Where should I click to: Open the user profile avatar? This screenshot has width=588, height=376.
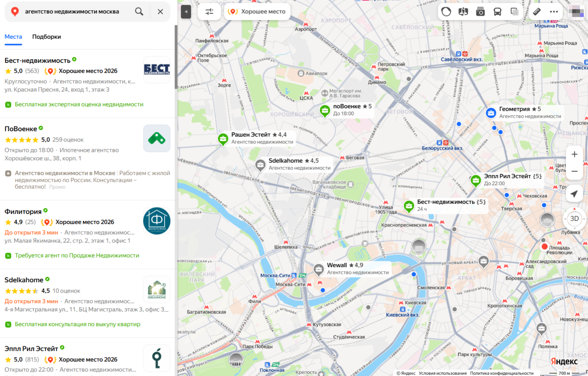(x=576, y=12)
